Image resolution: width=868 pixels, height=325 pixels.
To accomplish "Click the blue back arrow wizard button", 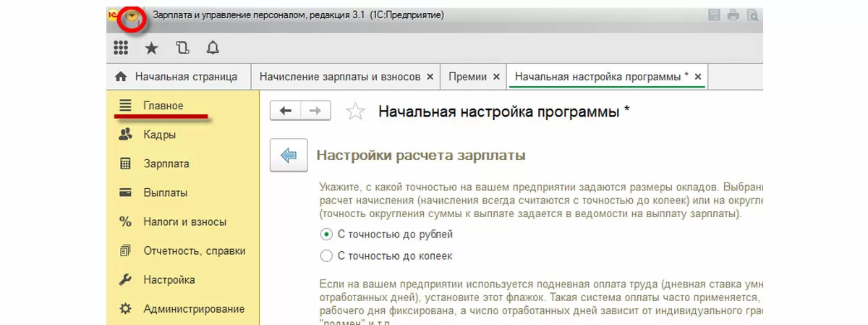I will click(x=289, y=156).
